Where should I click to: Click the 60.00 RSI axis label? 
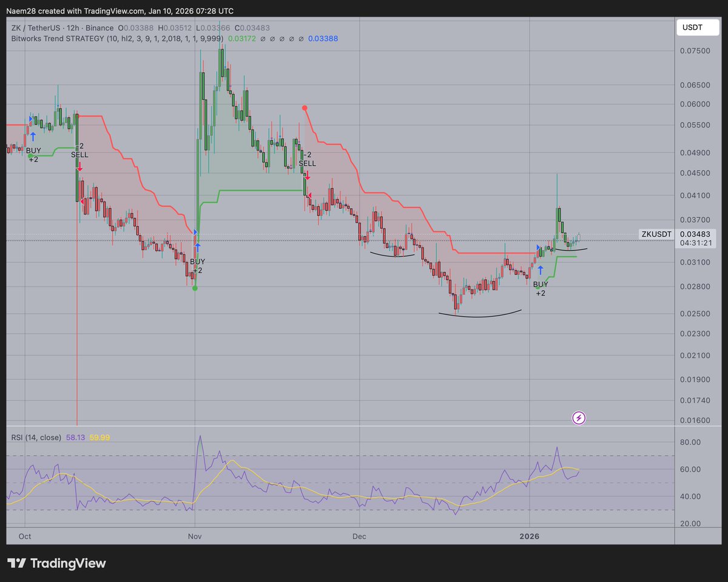click(691, 470)
